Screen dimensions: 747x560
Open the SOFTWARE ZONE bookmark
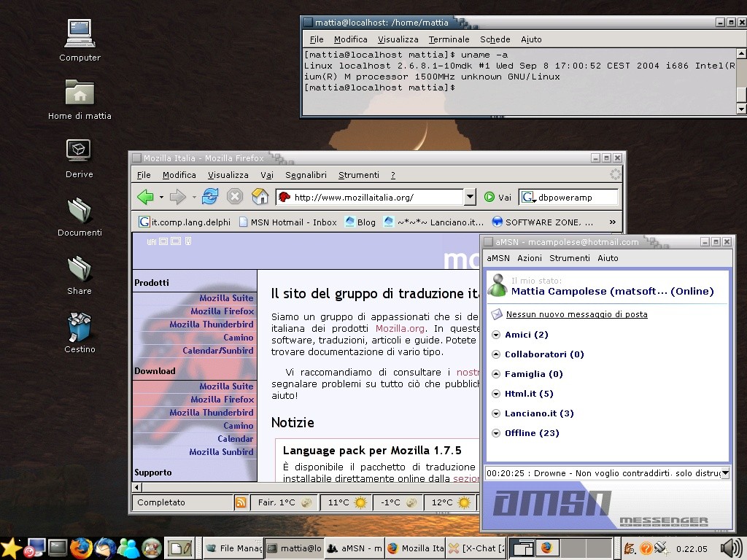pos(543,222)
